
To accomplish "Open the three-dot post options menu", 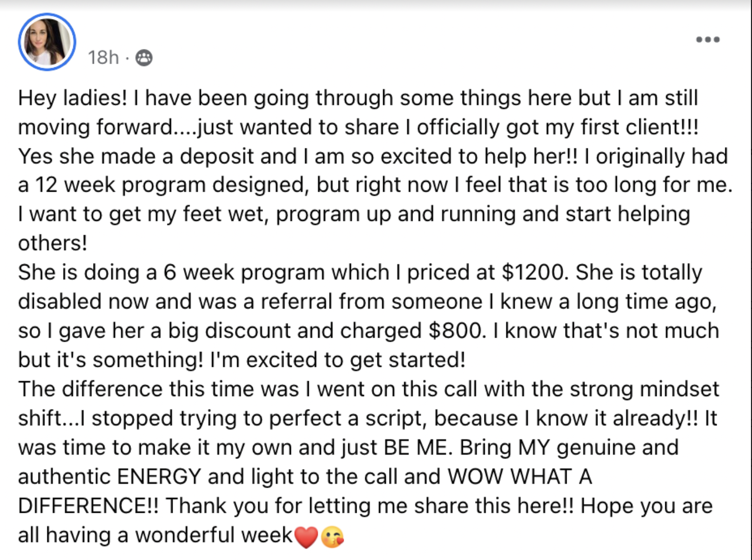I will click(707, 40).
